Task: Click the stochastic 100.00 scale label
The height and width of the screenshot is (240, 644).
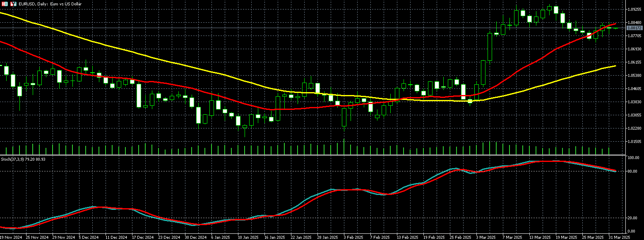Action: click(x=633, y=158)
